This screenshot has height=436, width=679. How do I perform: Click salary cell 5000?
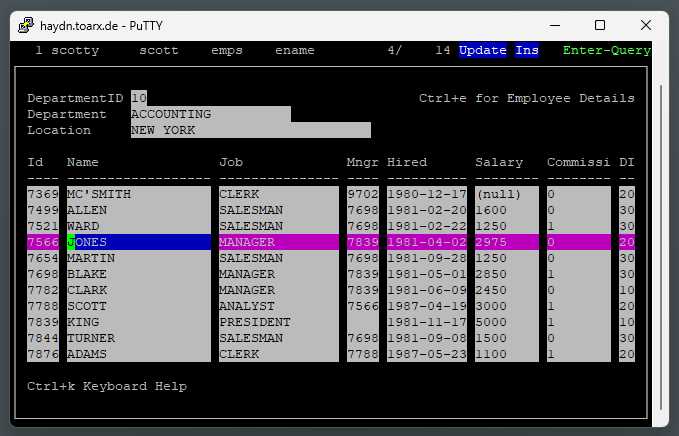pos(507,322)
